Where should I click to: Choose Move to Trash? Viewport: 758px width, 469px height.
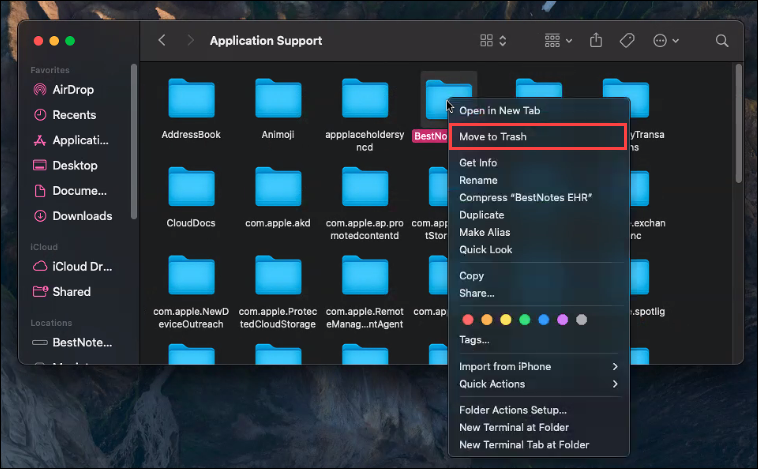tap(539, 136)
